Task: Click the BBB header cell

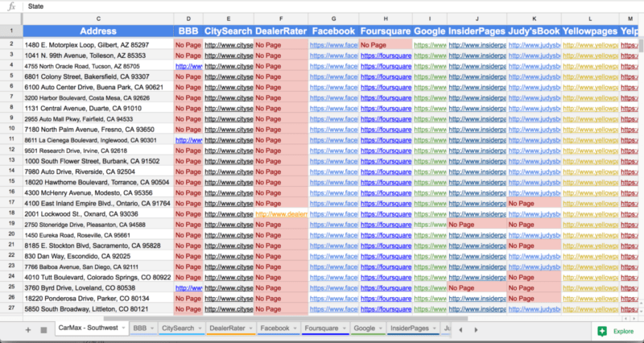Action: tap(188, 31)
